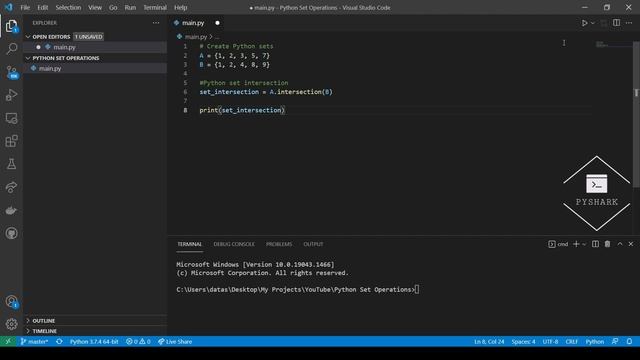Change line endings via CRLF
Image resolution: width=640 pixels, height=360 pixels.
pyautogui.click(x=571, y=342)
